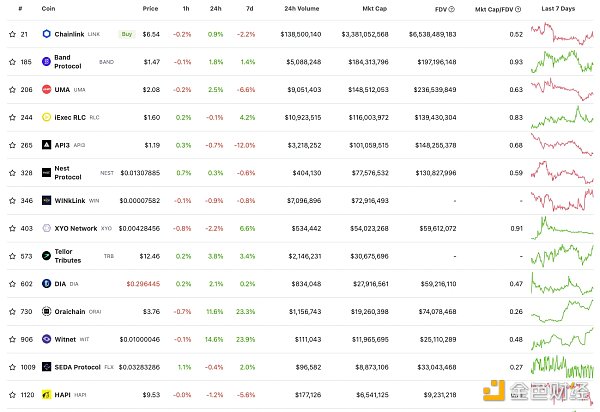This screenshot has height=412, width=600.
Task: Click the Tellor Tributes logo icon
Action: pos(46,256)
